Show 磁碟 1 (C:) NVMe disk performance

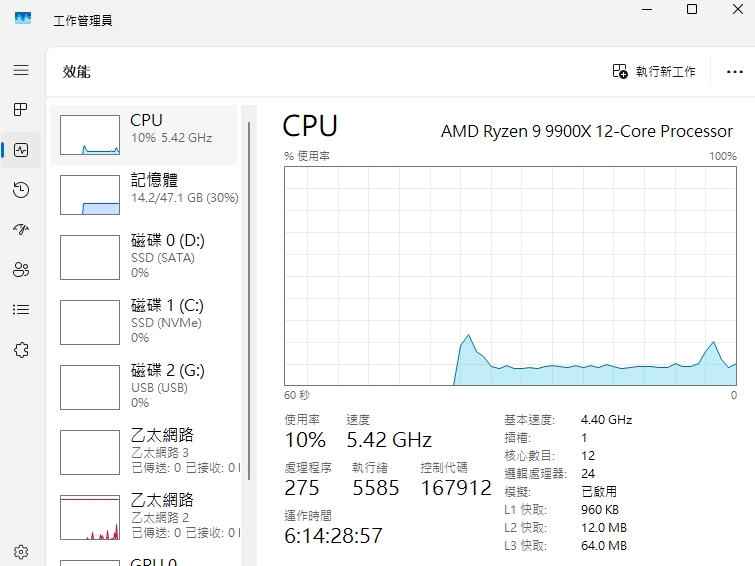tap(144, 321)
